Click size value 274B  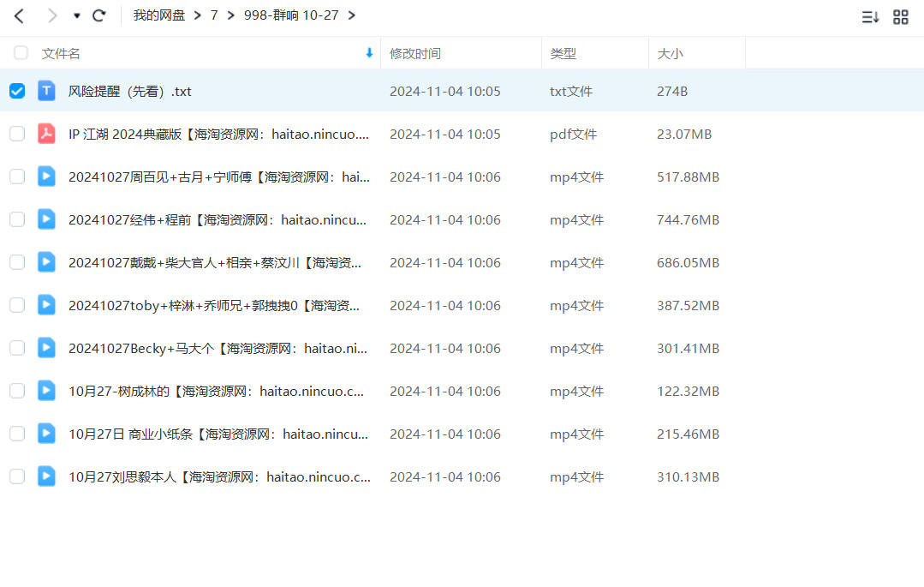pos(672,92)
